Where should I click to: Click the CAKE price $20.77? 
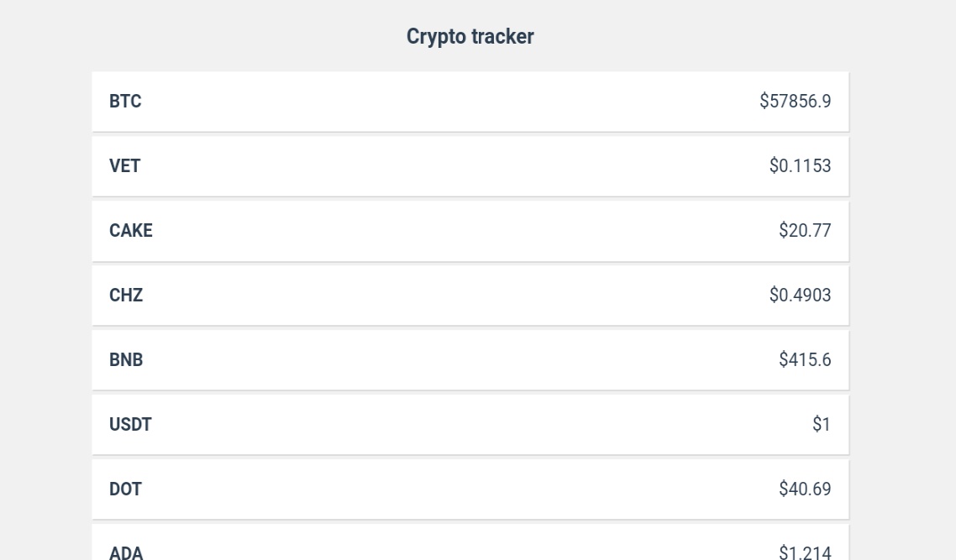tap(805, 231)
